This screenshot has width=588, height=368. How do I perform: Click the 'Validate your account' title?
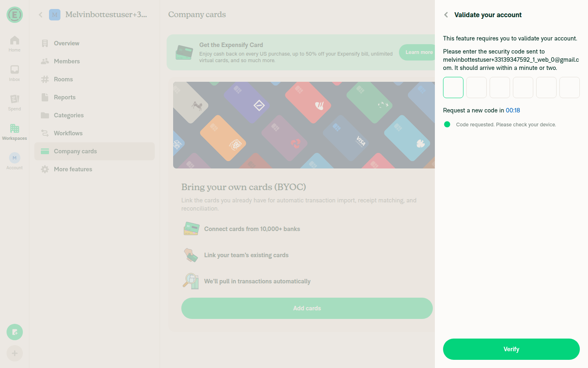point(488,15)
